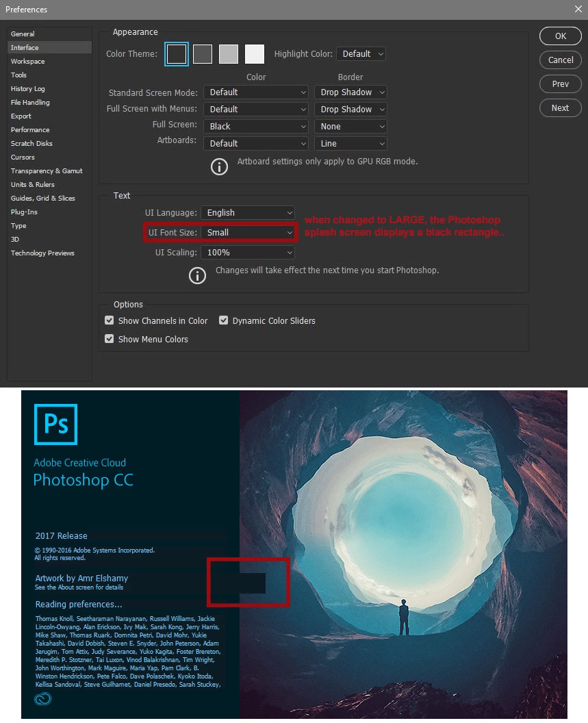588x723 pixels.
Task: Select Workspace in the preferences list
Action: click(49, 62)
